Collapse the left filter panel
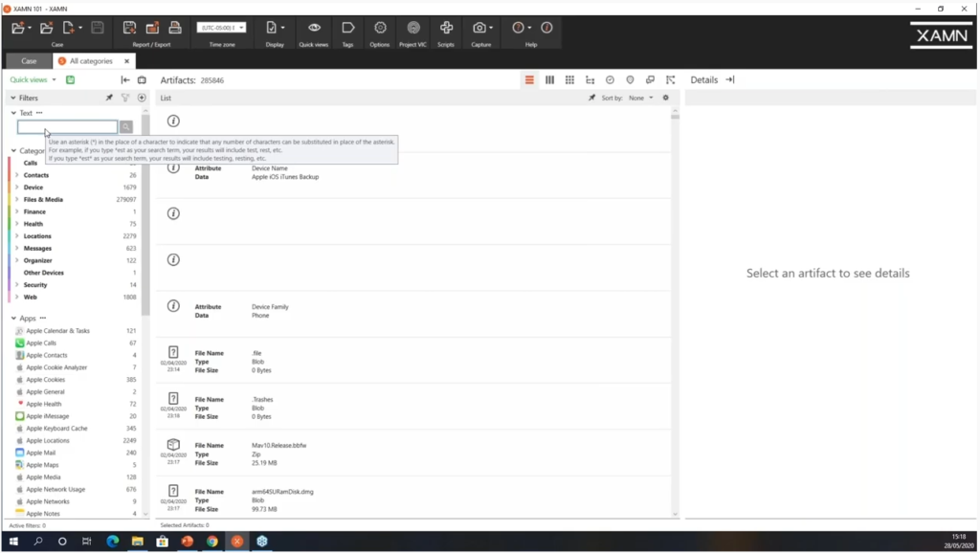 (125, 80)
